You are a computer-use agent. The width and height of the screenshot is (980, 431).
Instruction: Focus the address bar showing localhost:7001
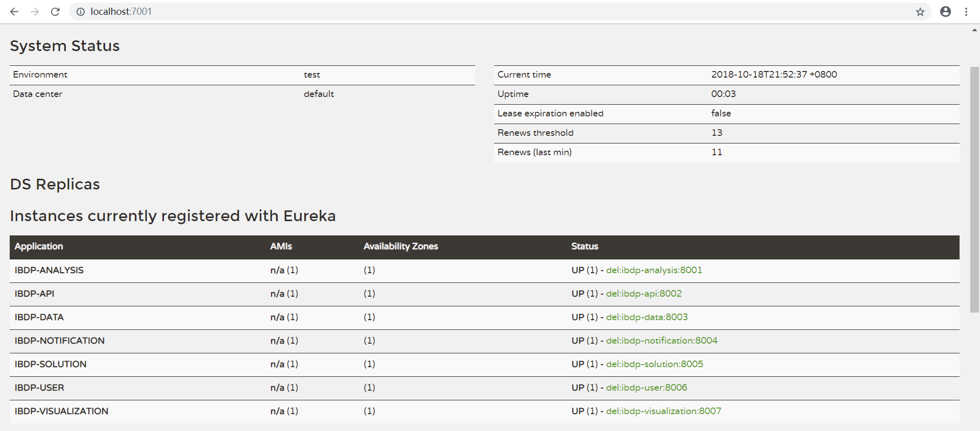click(500, 11)
